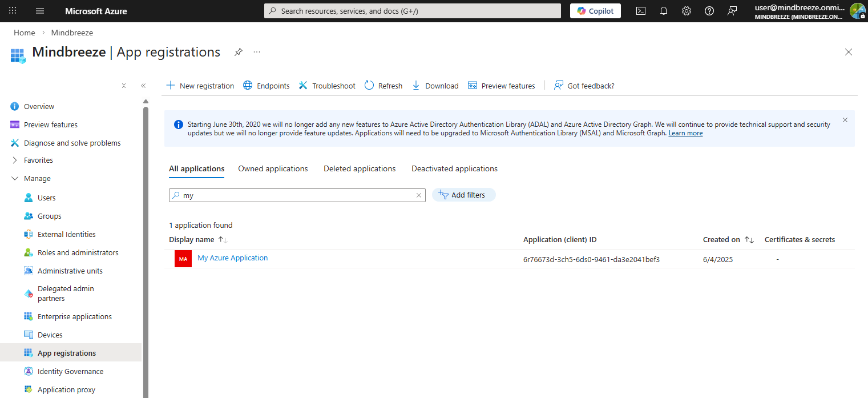This screenshot has width=868, height=398.
Task: Collapse the Manage section
Action: tap(15, 179)
